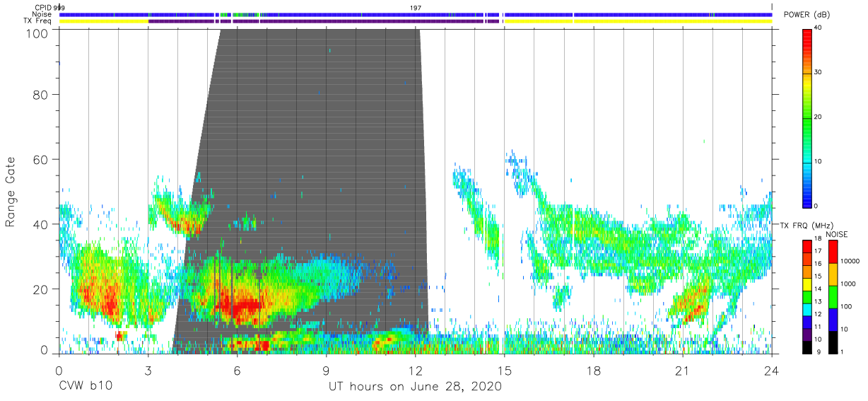Click the CPID value '197'
This screenshot has width=868, height=401.
click(416, 8)
